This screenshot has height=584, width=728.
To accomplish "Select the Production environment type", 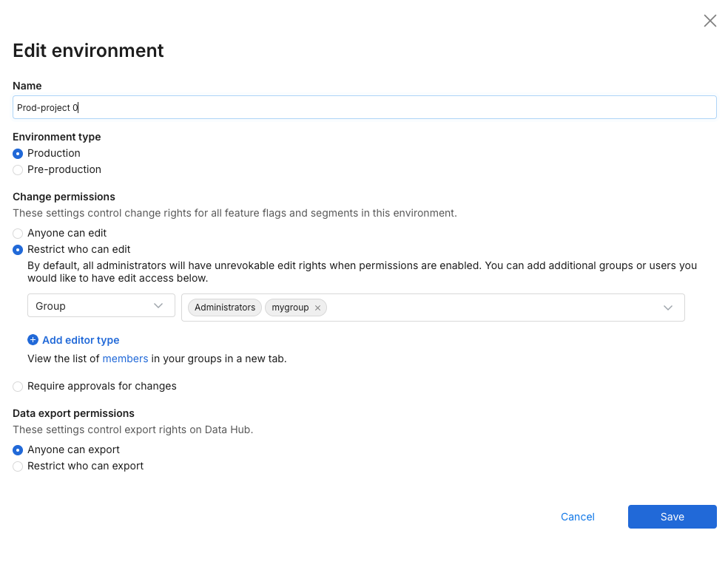I will 18,154.
